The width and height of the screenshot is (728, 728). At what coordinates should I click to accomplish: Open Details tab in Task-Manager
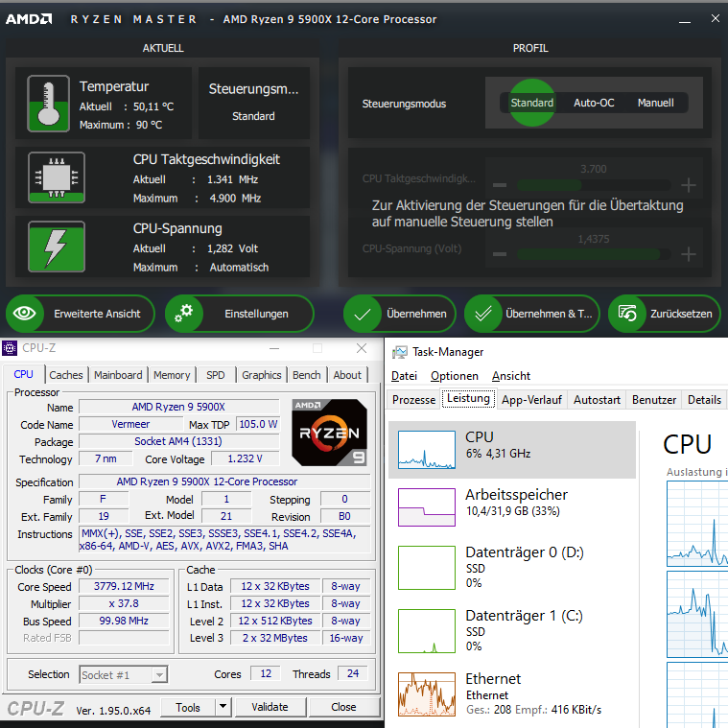[x=704, y=399]
